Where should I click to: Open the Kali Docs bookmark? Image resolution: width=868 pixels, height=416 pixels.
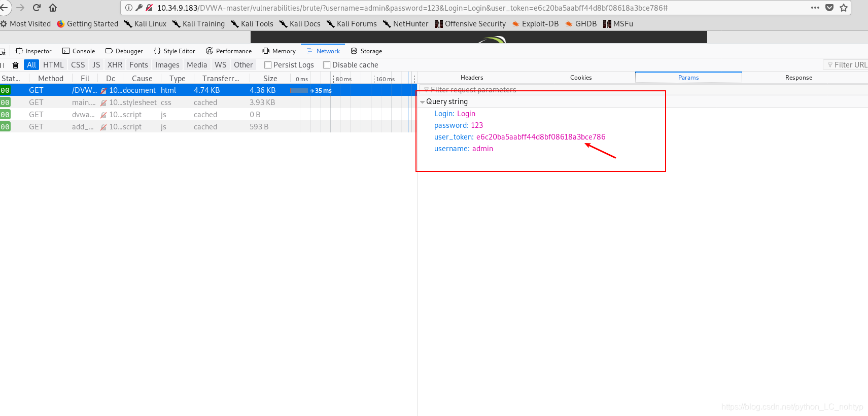click(300, 24)
